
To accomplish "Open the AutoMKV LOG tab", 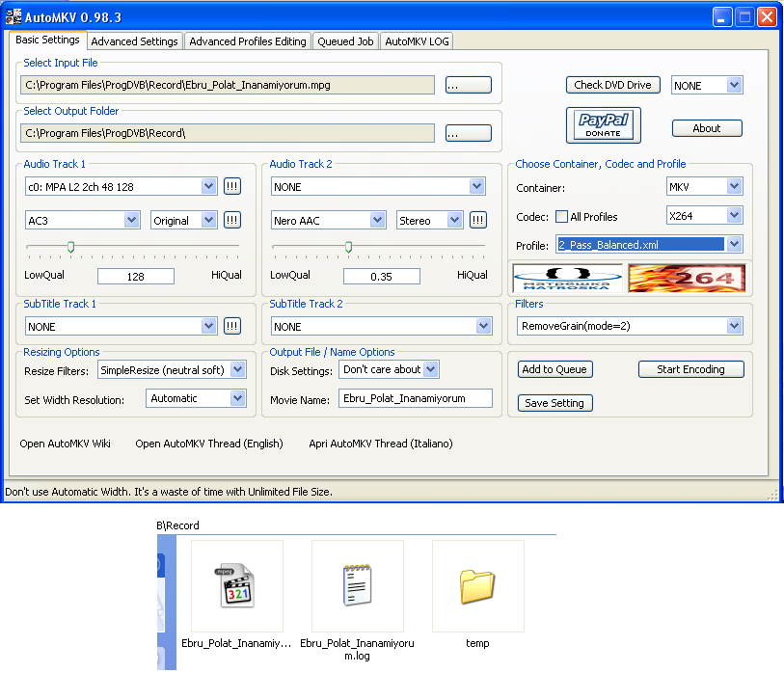I will (417, 41).
